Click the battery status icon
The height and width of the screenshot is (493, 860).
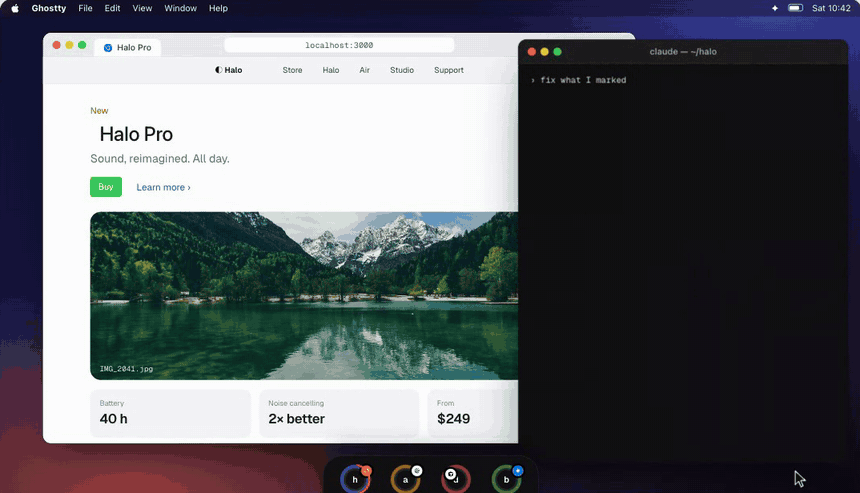795,8
